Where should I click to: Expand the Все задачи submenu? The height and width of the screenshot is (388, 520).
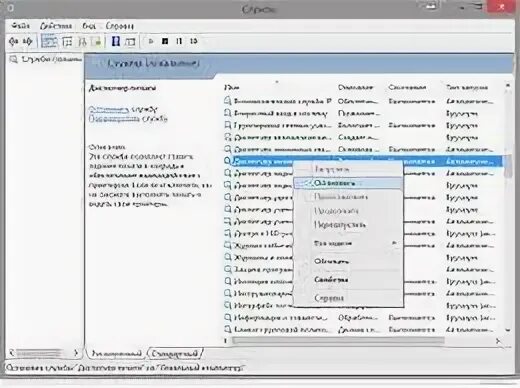point(348,243)
